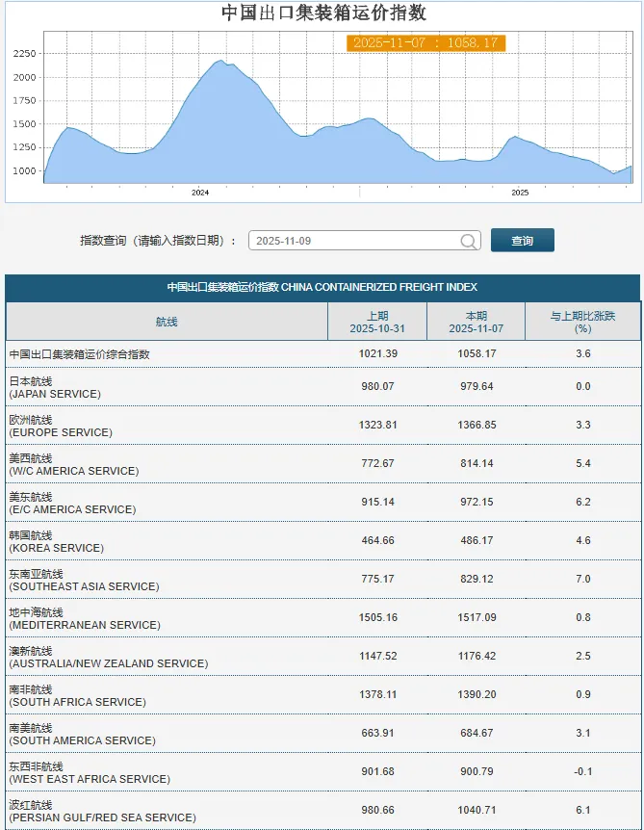Click Persian Gulf current value 1040.71
The height and width of the screenshot is (830, 644).
[477, 811]
